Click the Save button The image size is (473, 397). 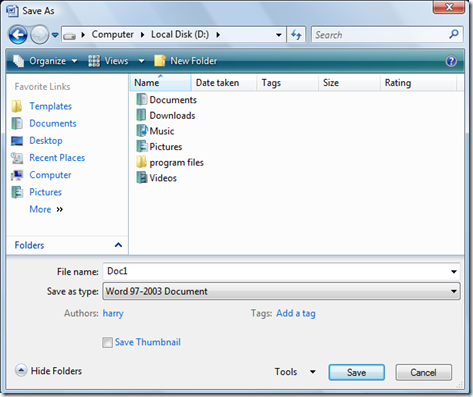click(356, 372)
